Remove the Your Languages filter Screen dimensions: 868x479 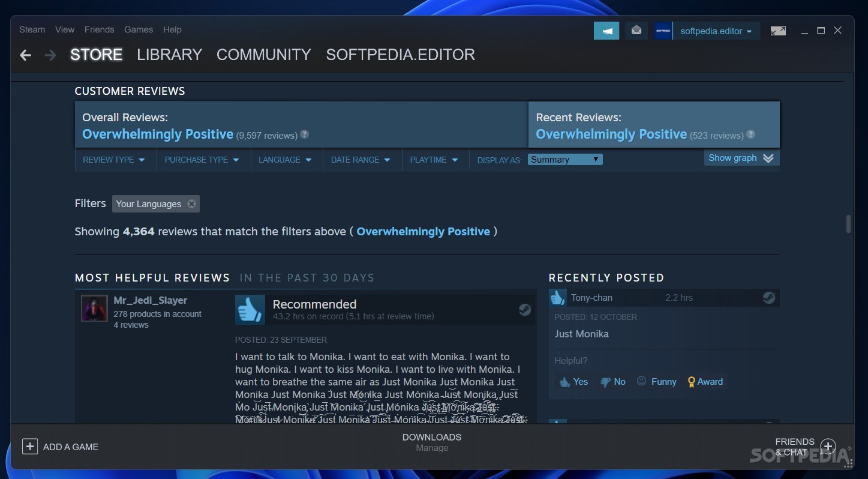[x=191, y=203]
